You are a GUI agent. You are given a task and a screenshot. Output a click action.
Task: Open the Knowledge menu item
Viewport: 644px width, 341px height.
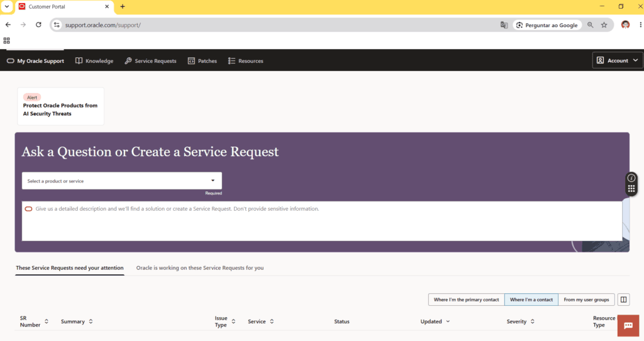click(94, 61)
